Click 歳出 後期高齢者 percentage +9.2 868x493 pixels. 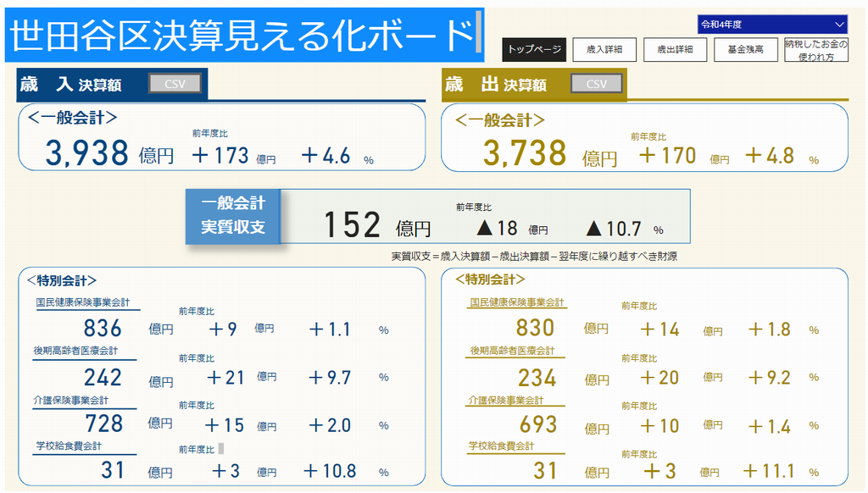770,377
